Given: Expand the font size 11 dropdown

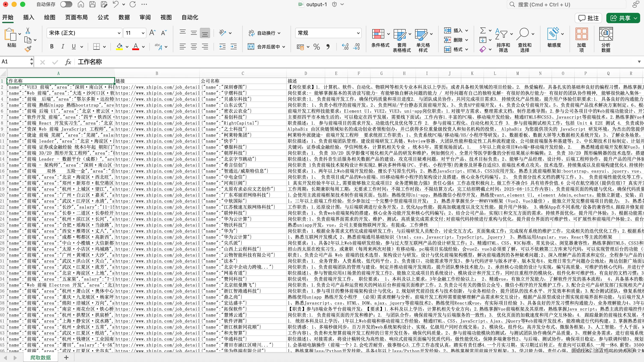Looking at the screenshot, I should 143,33.
